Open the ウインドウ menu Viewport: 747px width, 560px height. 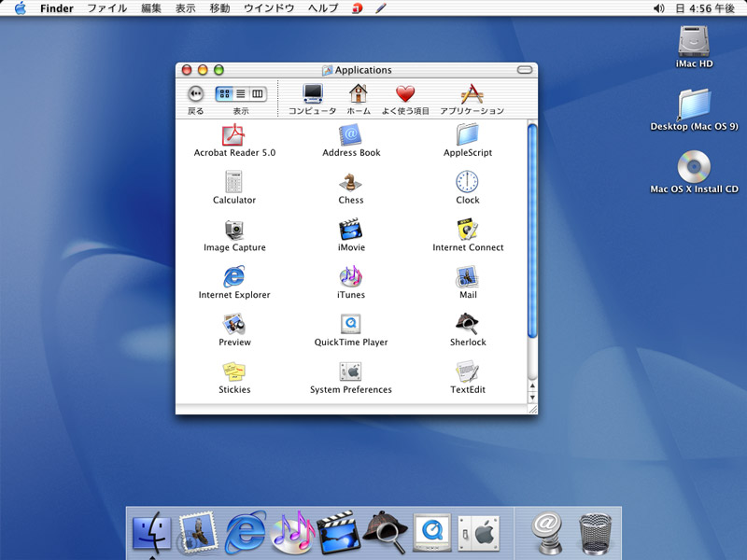click(269, 8)
